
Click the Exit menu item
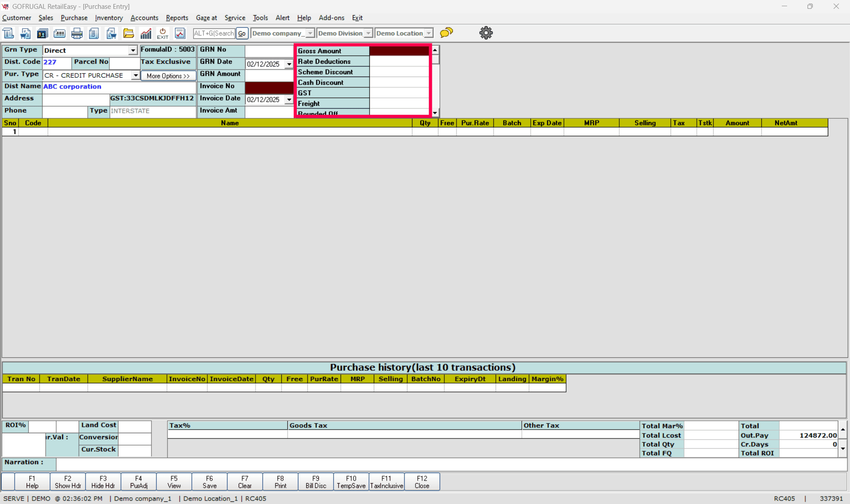coord(357,18)
